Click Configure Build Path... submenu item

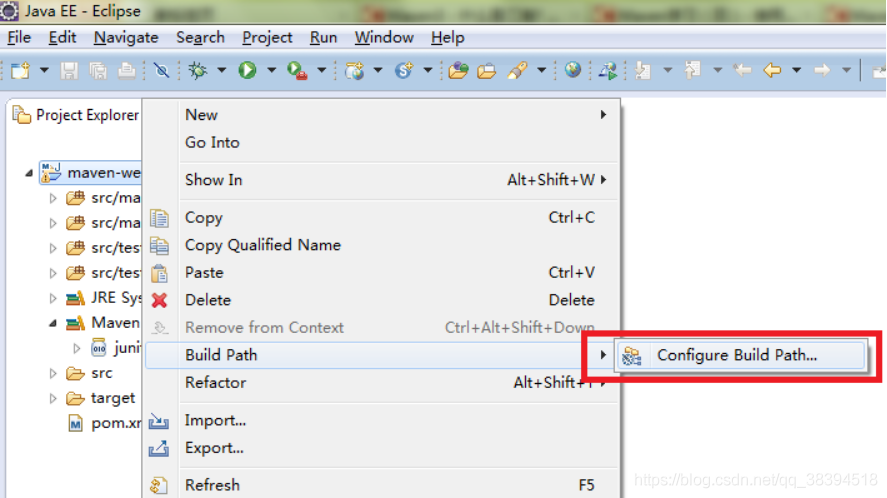point(740,355)
